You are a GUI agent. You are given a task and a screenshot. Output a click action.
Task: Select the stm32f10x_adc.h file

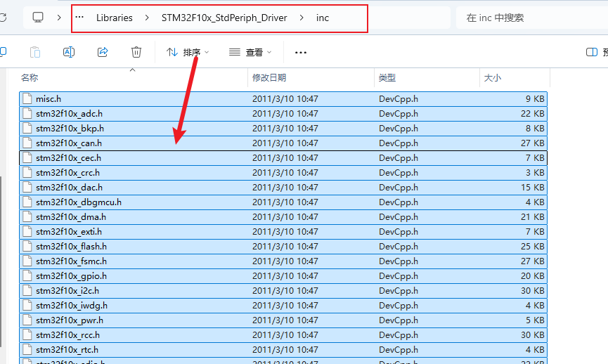[x=283, y=114]
